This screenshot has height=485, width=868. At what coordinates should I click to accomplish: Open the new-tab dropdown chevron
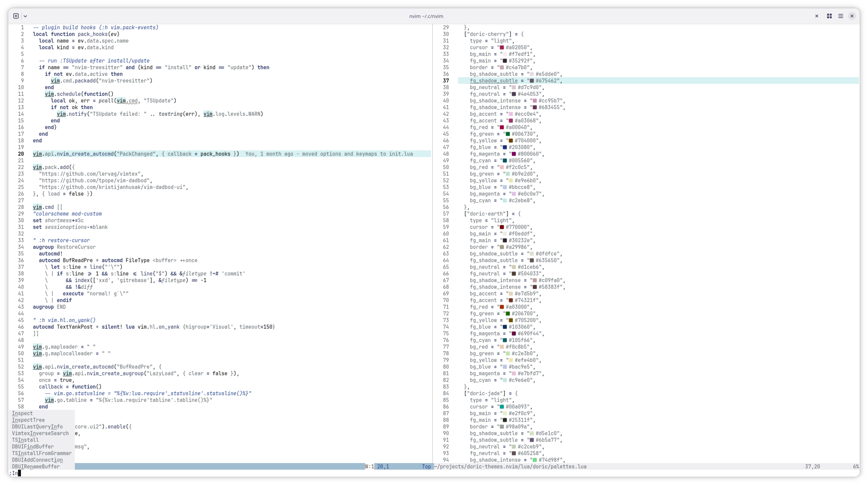point(25,16)
